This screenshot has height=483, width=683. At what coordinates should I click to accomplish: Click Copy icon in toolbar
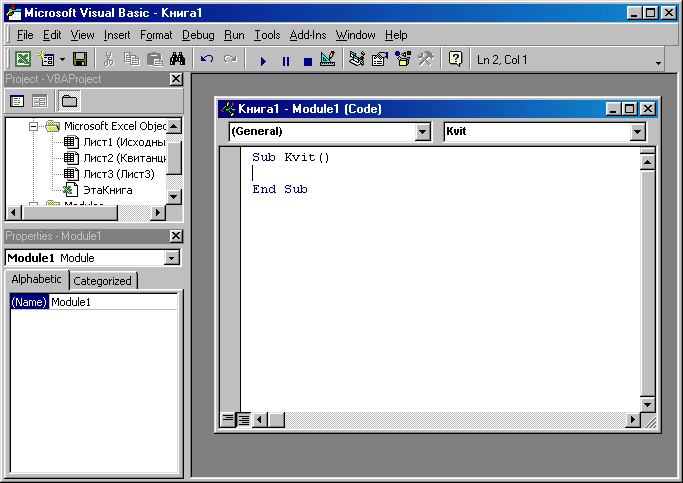tap(132, 59)
